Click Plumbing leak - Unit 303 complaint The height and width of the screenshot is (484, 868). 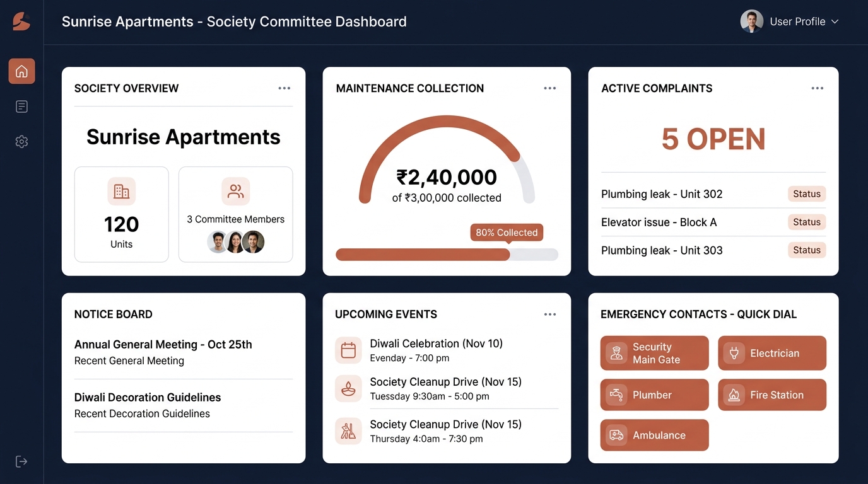point(662,250)
